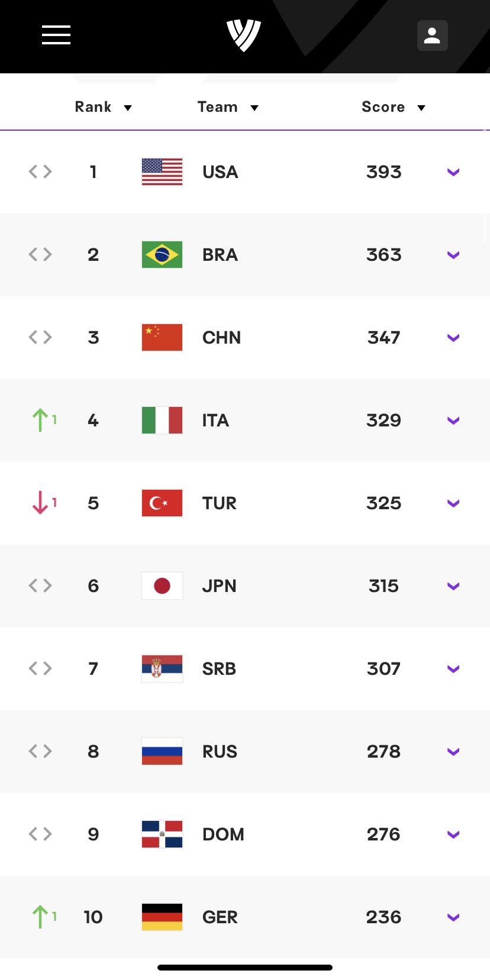Tap the USA flag icon
Viewport: 490px width, 980px height.
click(162, 172)
